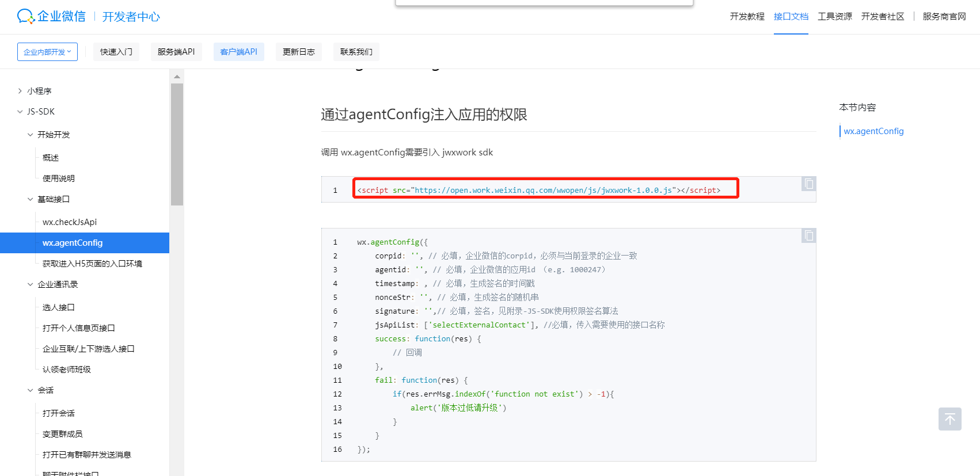Open 工具资源 in top navigation

tap(835, 17)
